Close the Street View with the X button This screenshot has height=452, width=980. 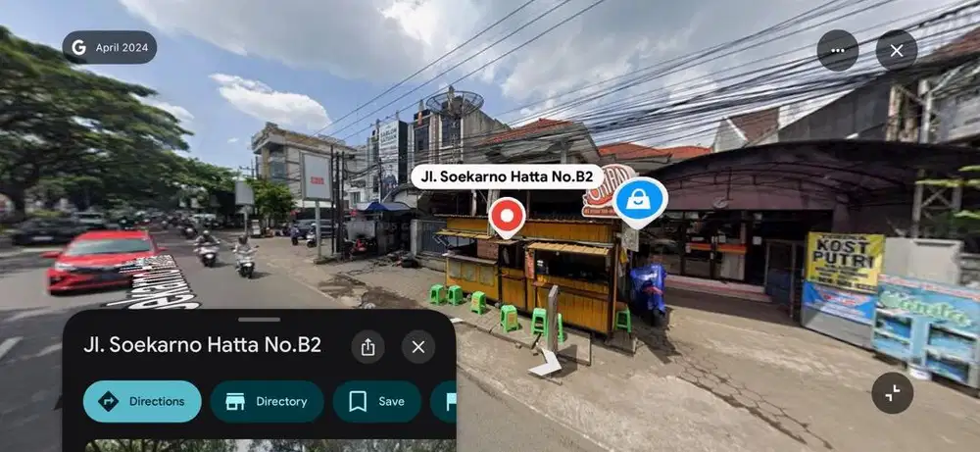(897, 50)
